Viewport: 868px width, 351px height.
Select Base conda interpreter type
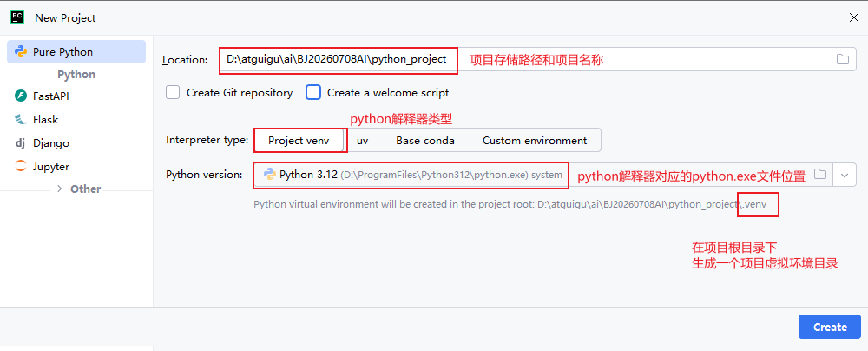coord(425,140)
